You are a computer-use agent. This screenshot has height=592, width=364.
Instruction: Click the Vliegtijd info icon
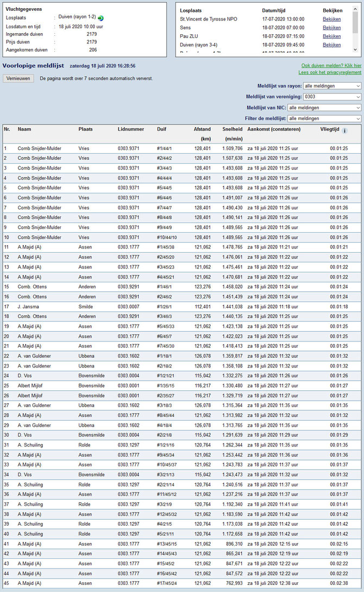coord(344,130)
